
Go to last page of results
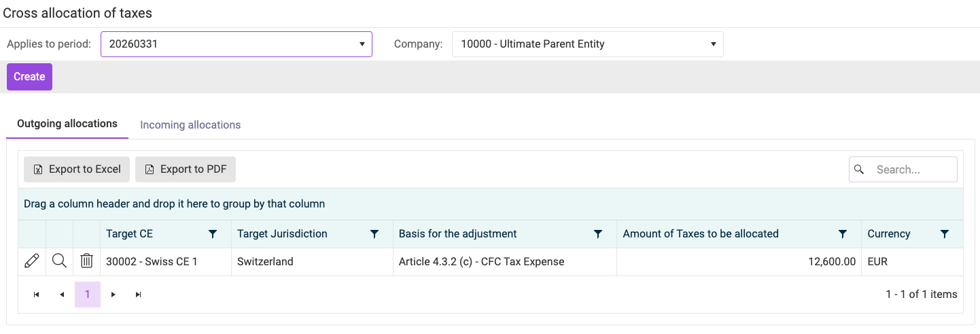pos(139,295)
